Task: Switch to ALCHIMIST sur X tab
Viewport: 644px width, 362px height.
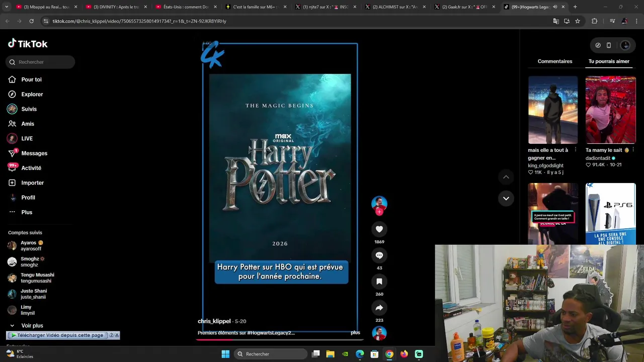Action: pyautogui.click(x=395, y=7)
